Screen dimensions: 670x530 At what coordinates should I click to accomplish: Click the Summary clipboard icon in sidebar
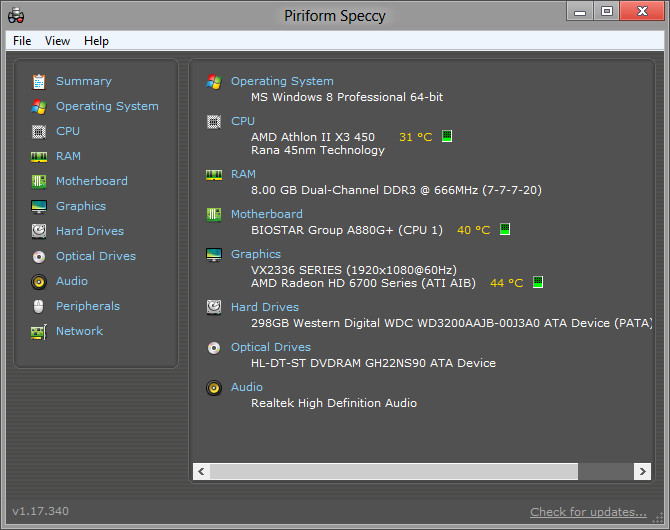39,81
